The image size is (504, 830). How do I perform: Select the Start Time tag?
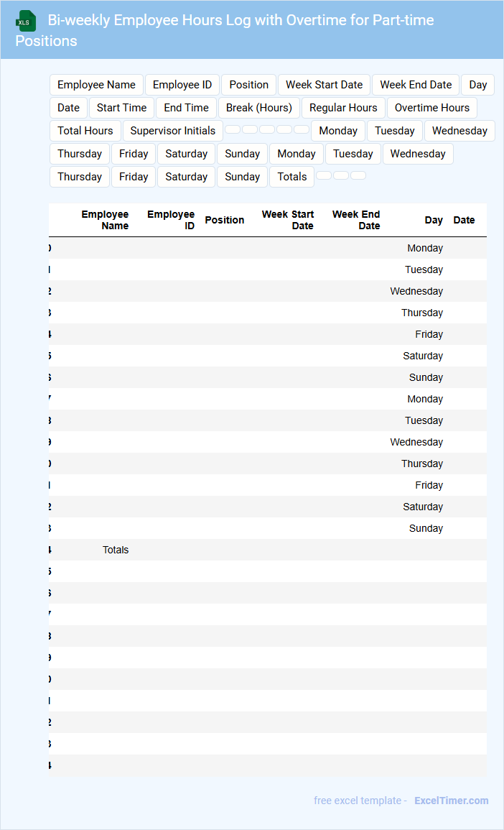(x=121, y=108)
